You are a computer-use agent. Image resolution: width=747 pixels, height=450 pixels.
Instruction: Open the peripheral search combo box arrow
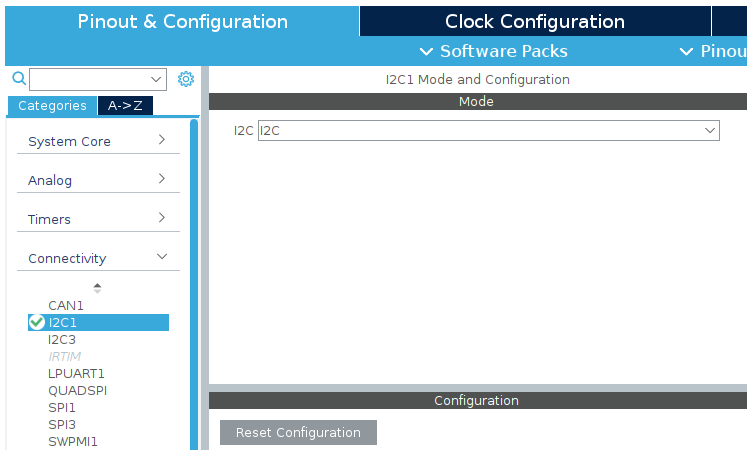pos(156,79)
